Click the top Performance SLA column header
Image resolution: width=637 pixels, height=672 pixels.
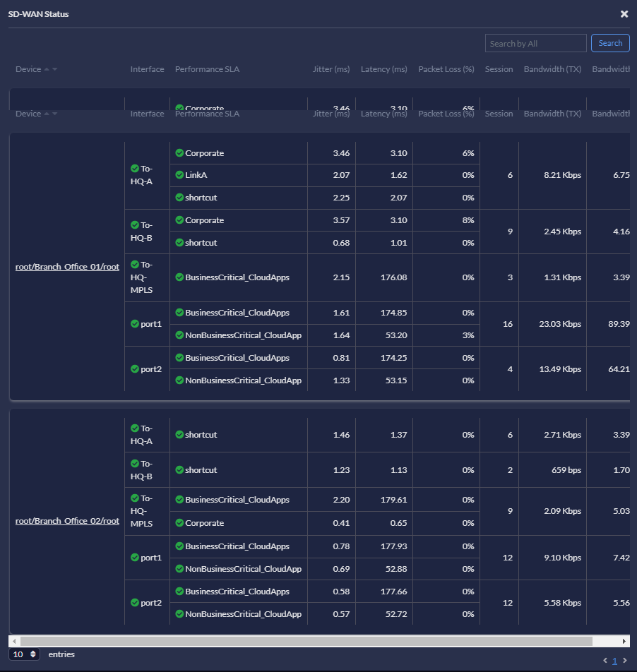pyautogui.click(x=207, y=69)
